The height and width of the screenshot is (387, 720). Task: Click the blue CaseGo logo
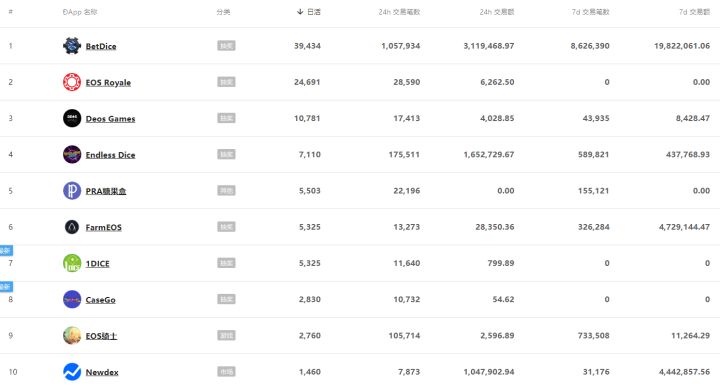point(72,299)
